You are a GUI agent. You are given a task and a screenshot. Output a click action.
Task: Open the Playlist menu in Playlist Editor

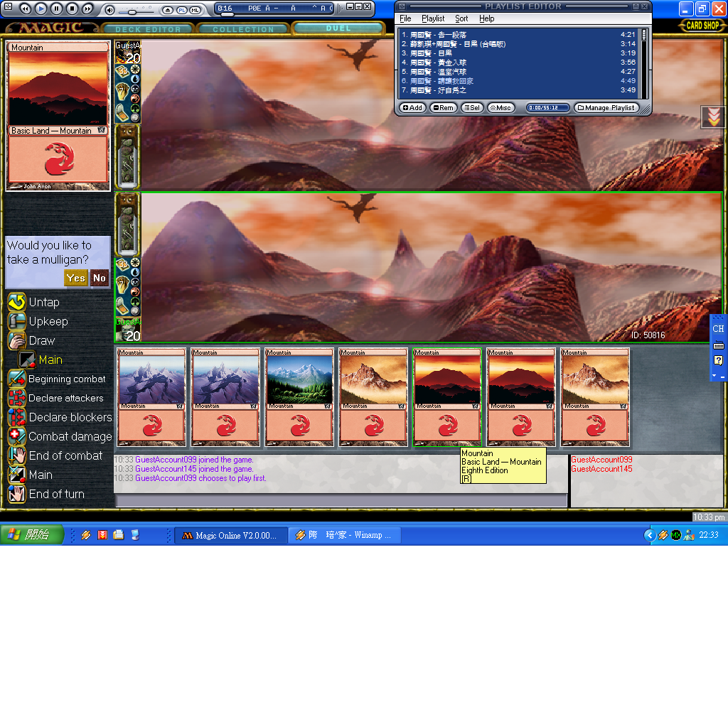point(433,18)
